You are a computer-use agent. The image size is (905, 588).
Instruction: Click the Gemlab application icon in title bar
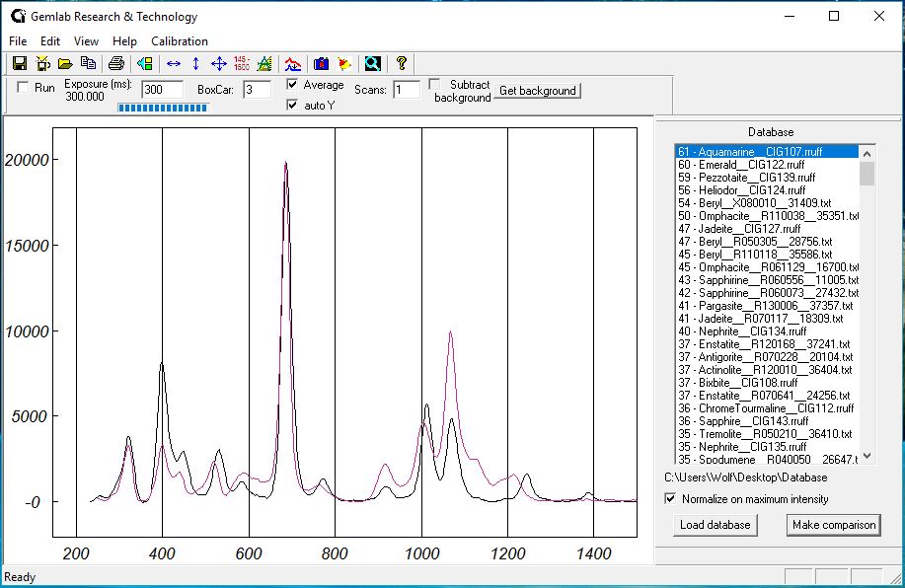(18, 16)
